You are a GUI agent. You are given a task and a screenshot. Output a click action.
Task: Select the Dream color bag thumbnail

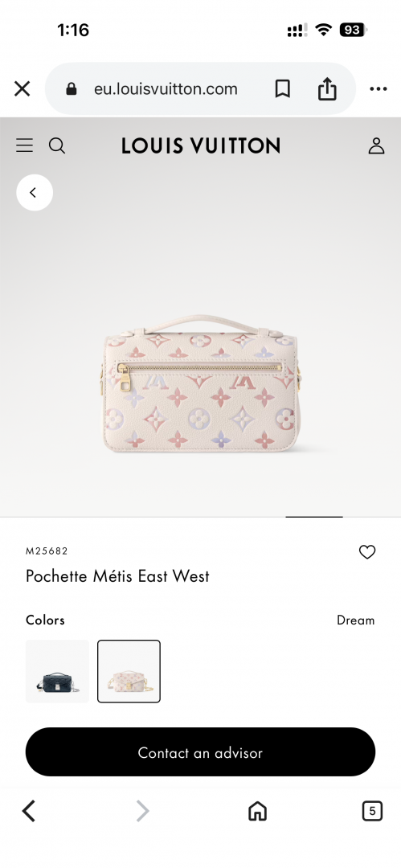click(x=129, y=671)
